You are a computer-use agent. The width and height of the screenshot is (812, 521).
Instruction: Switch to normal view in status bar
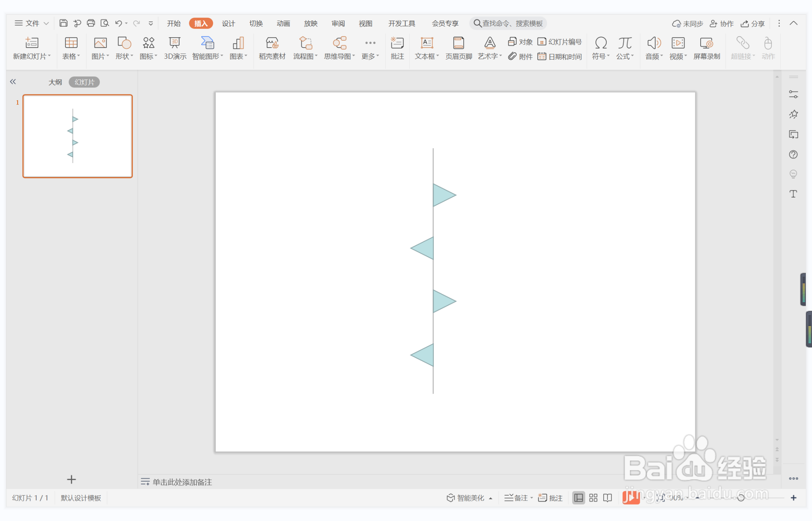(578, 498)
